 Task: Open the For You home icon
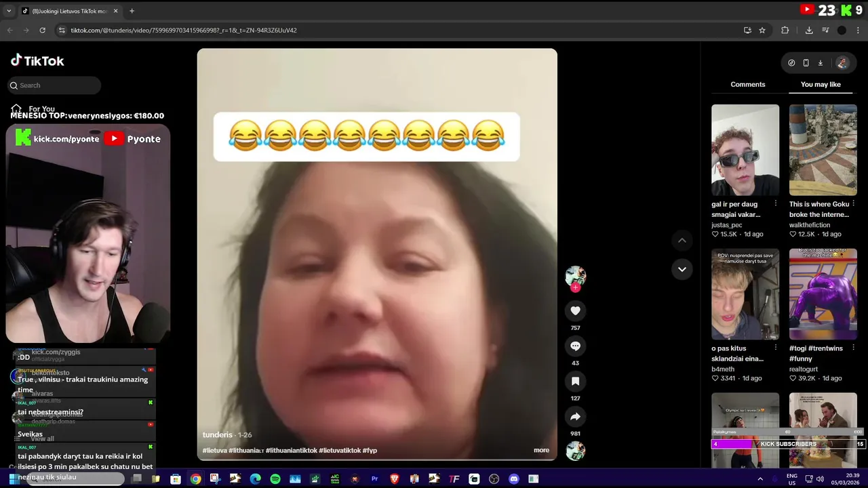16,108
